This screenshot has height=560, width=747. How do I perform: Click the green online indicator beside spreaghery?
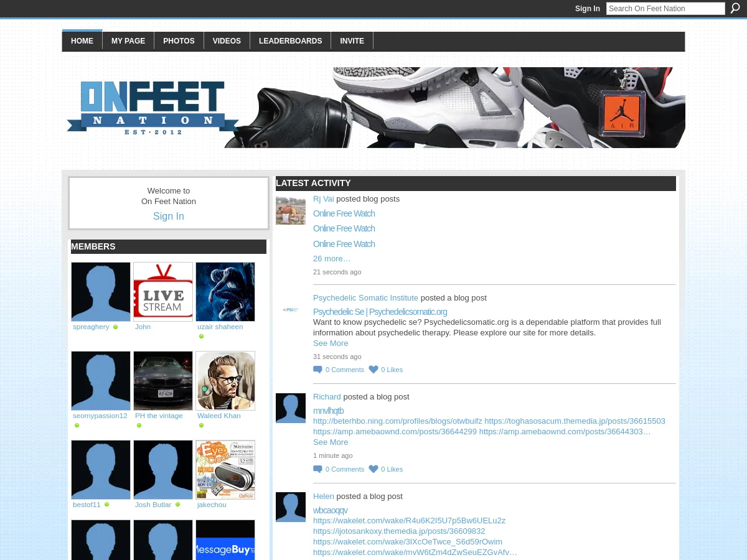(x=115, y=327)
